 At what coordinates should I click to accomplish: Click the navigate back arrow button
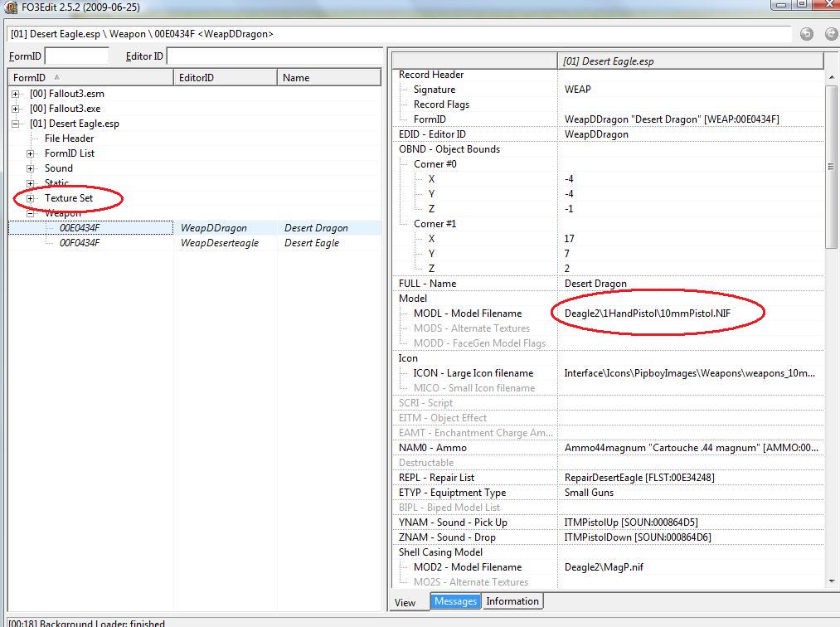(x=806, y=34)
